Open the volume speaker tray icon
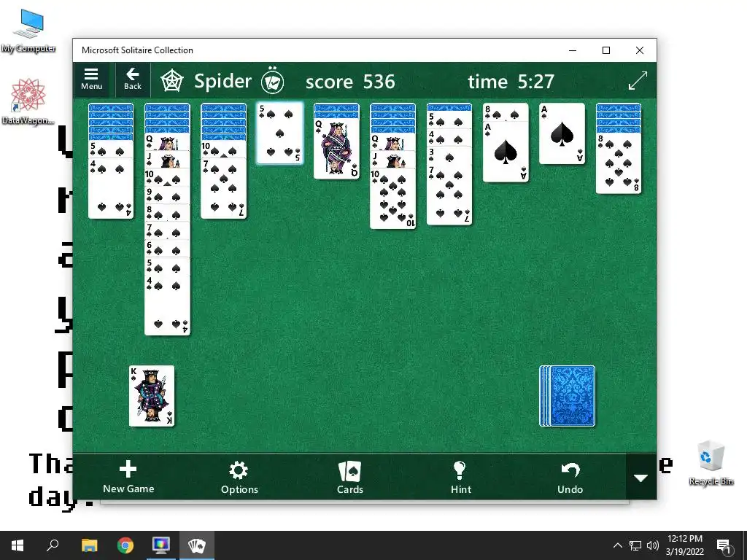 click(x=653, y=545)
